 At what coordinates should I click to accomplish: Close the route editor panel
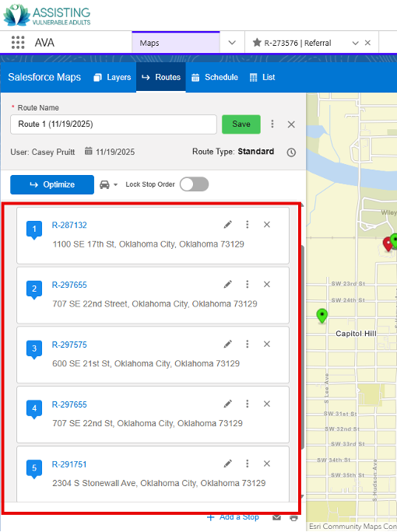[291, 124]
